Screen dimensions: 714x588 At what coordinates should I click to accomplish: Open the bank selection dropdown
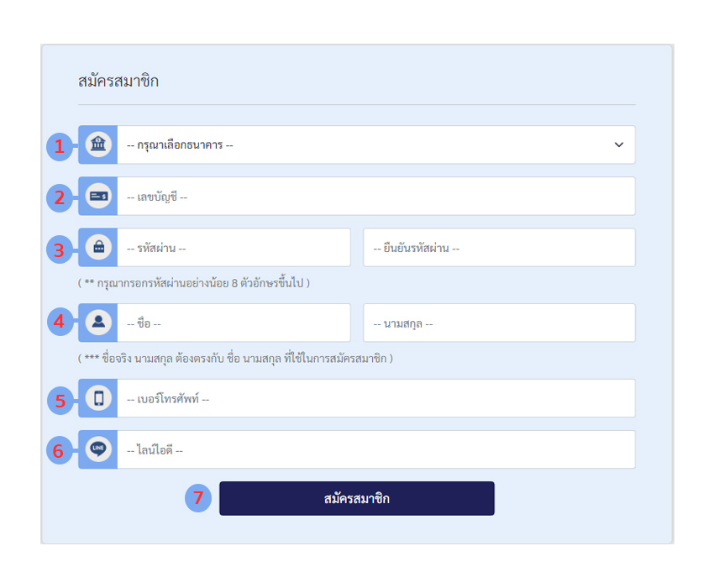(376, 144)
